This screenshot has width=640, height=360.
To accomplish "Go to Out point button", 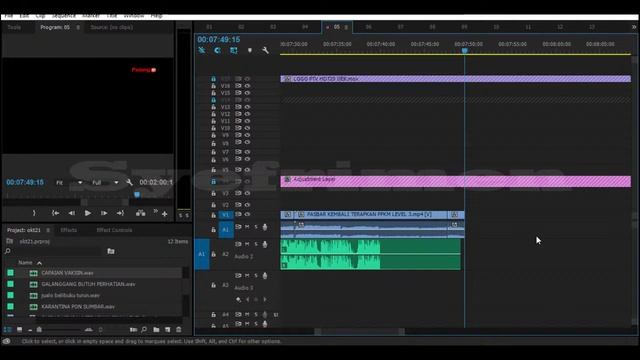I will pyautogui.click(x=120, y=213).
